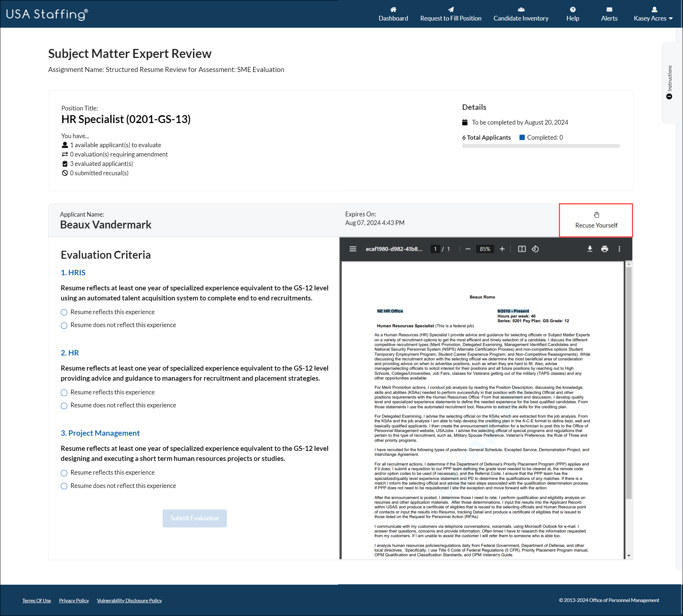This screenshot has width=683, height=616.
Task: Open the PDF viewer more-options overflow menu
Action: tap(619, 249)
